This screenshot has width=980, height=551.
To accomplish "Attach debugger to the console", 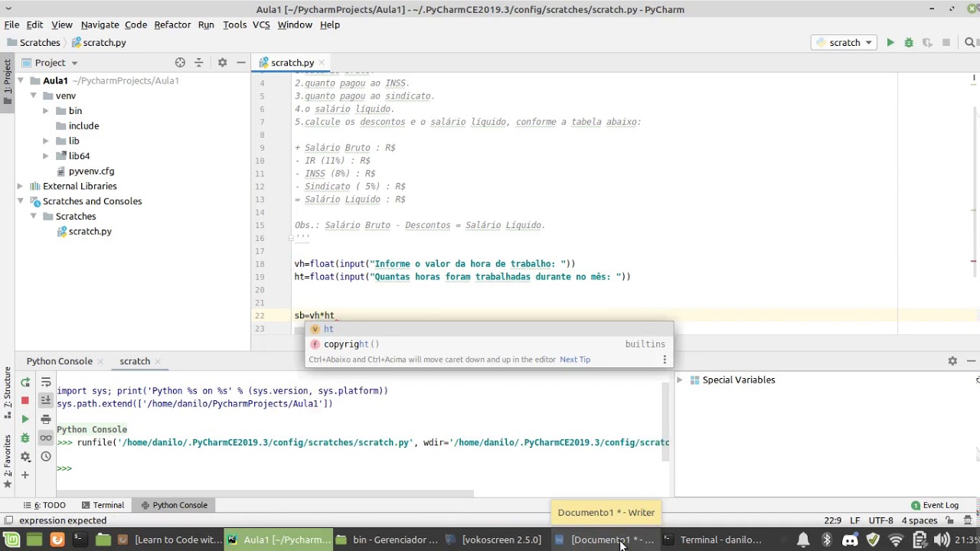I will pyautogui.click(x=25, y=438).
